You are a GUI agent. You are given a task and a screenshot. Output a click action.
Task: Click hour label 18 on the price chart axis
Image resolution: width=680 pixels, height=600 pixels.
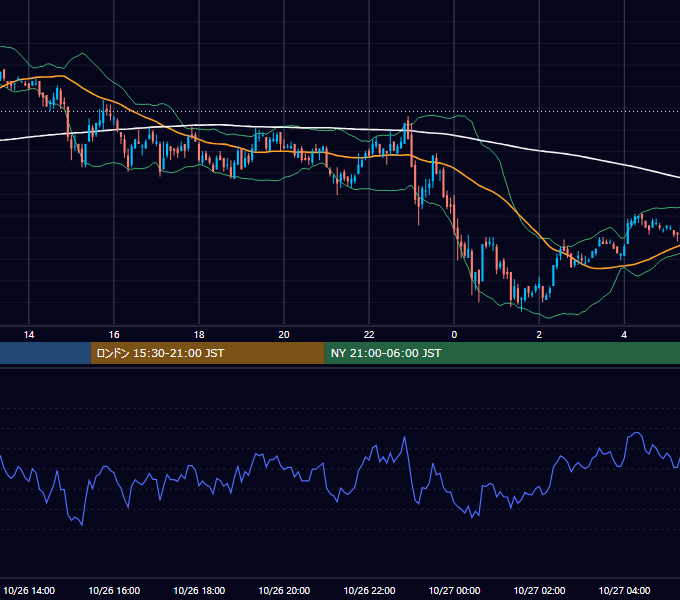[199, 335]
